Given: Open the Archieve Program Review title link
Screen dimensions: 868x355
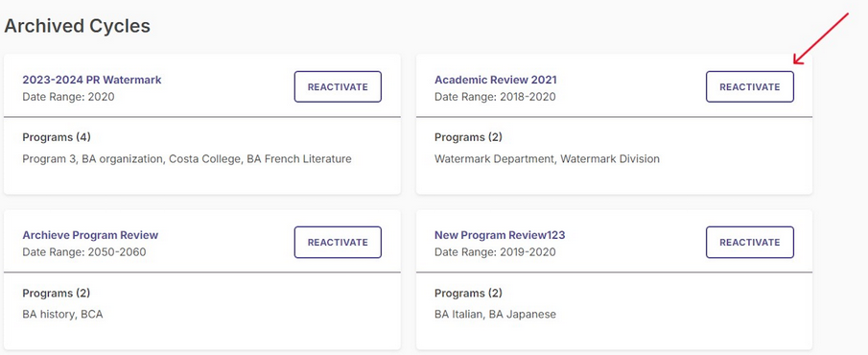Looking at the screenshot, I should click(x=90, y=235).
